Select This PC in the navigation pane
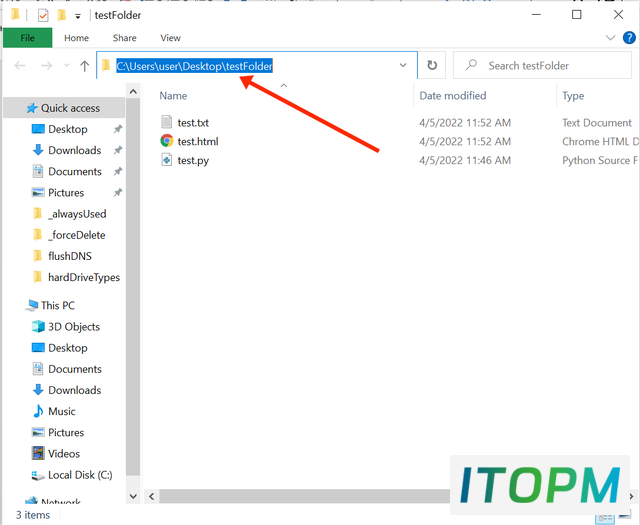 pos(58,305)
